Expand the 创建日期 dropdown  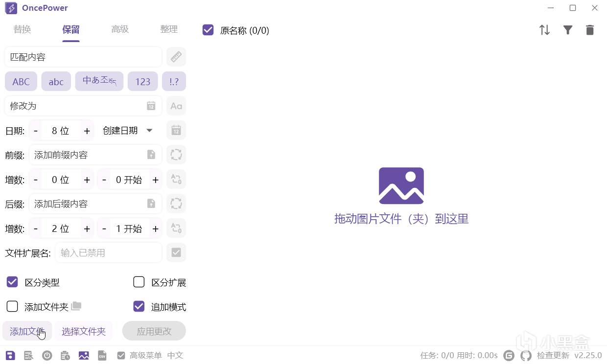(128, 130)
